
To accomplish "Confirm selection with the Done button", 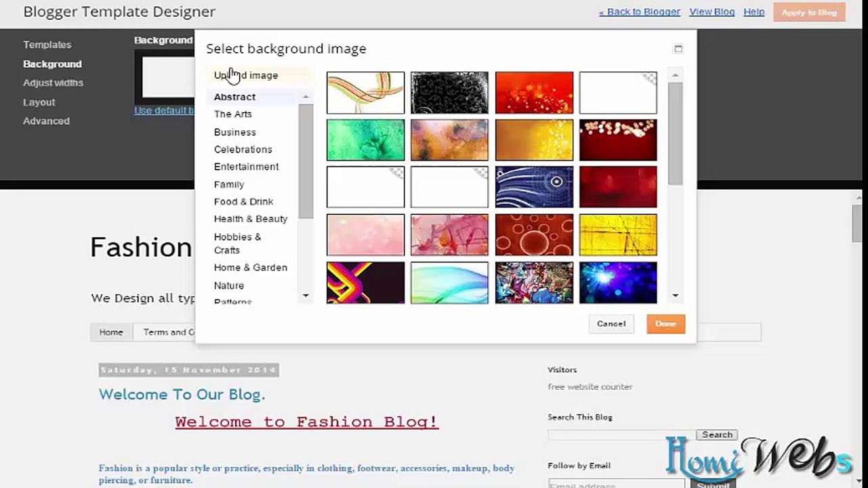I will 665,324.
